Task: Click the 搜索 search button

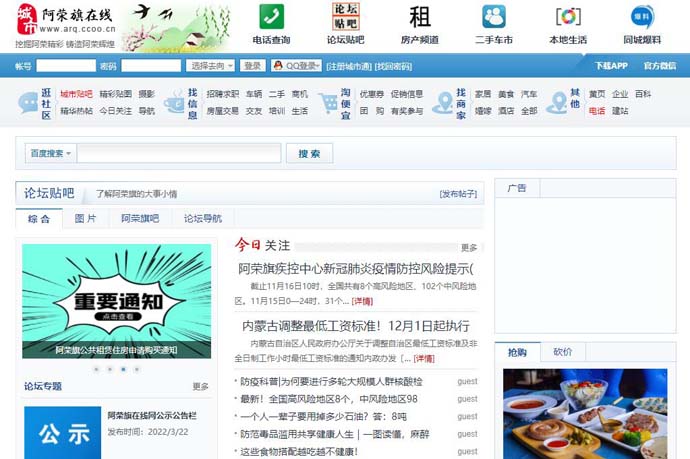Action: (x=309, y=154)
